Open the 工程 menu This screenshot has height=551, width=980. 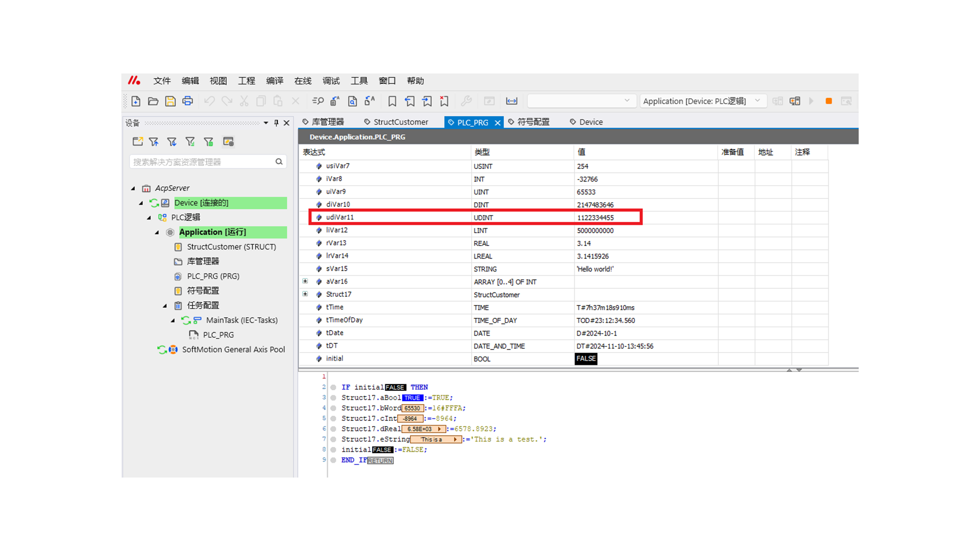tap(247, 81)
